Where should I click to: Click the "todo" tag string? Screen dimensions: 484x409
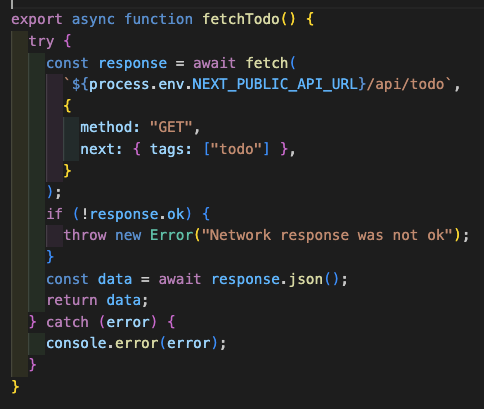236,149
